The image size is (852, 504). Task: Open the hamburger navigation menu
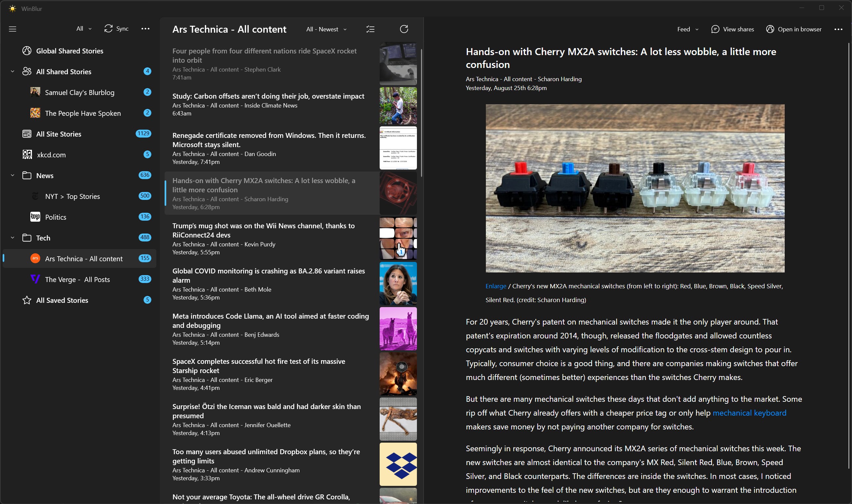13,29
